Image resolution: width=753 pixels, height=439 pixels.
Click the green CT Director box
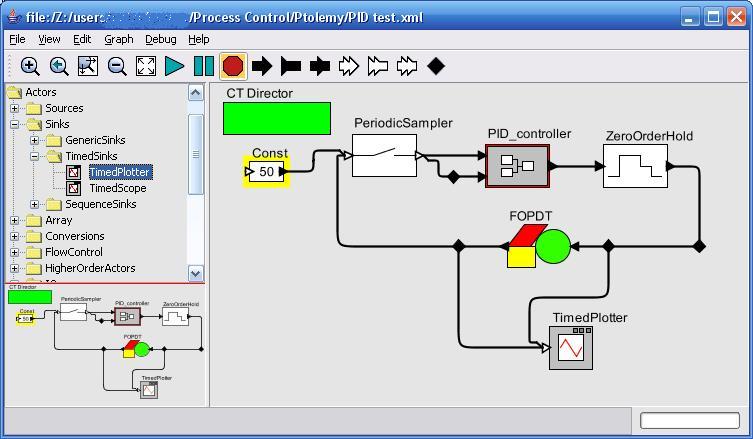click(x=276, y=118)
